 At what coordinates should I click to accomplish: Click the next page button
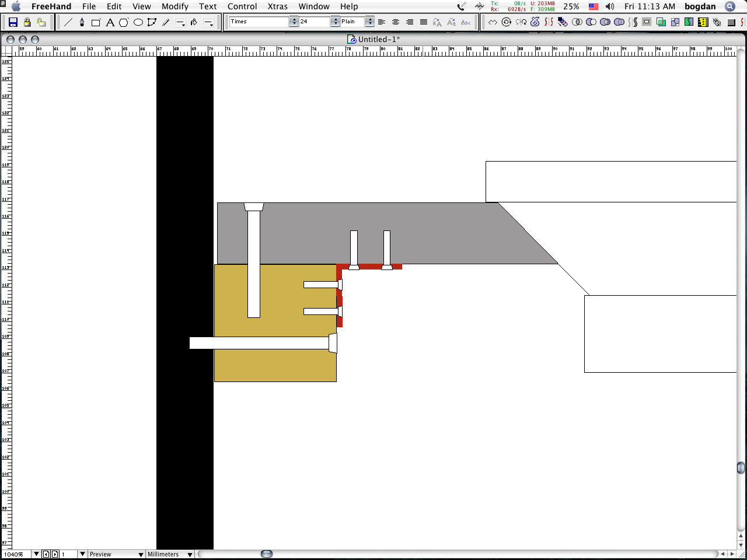click(55, 554)
